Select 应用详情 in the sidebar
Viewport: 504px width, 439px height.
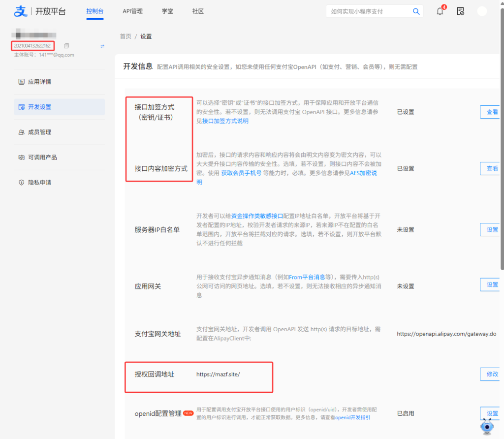60,82
